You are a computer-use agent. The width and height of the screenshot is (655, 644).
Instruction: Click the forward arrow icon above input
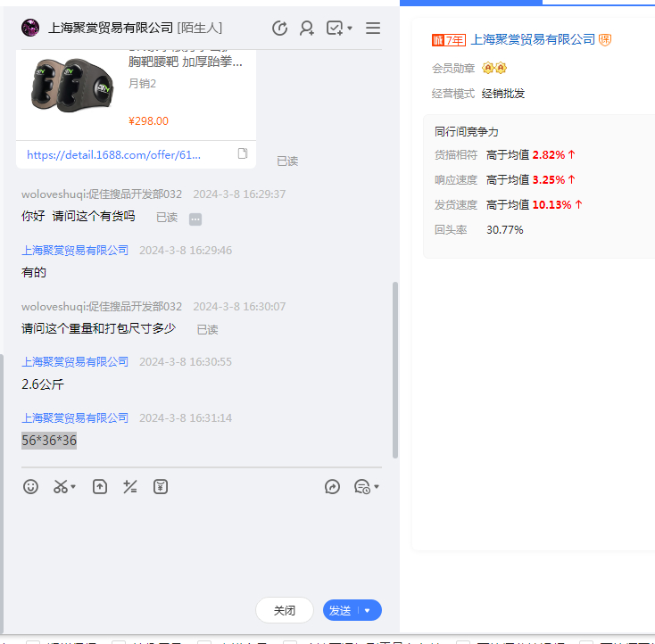click(333, 487)
